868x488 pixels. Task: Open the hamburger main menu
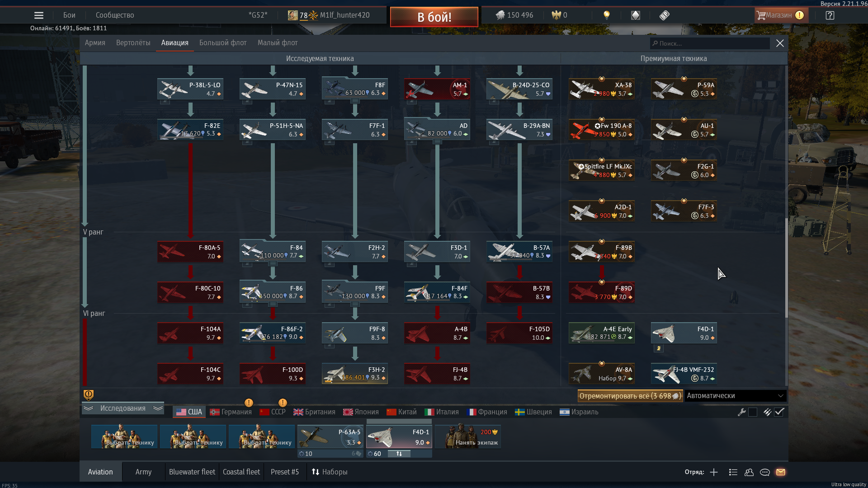click(39, 15)
